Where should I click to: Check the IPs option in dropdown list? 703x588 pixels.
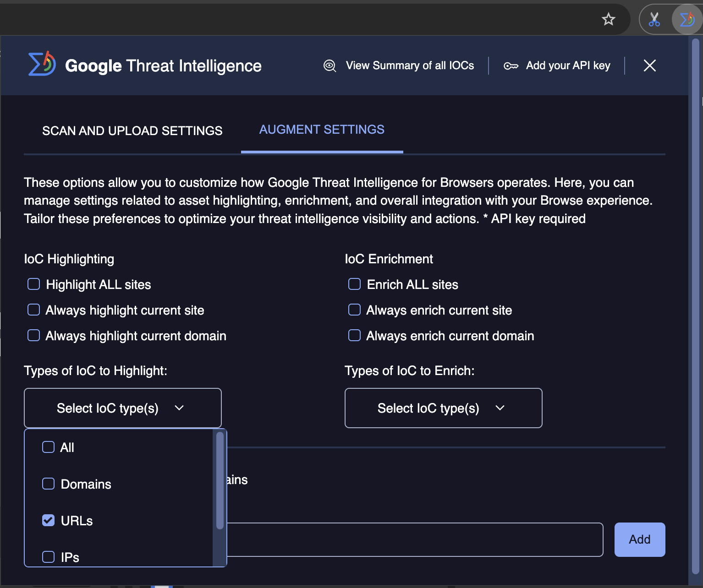tap(48, 557)
